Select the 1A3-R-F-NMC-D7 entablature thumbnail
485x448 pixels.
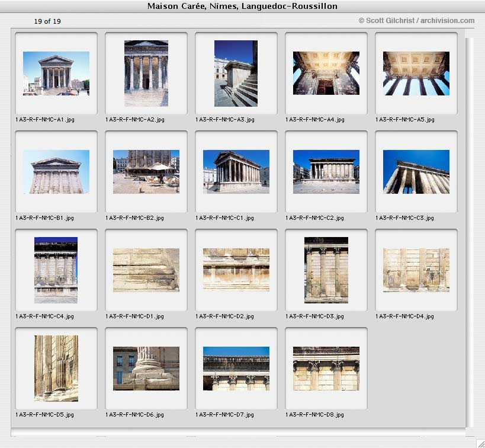[236, 369]
